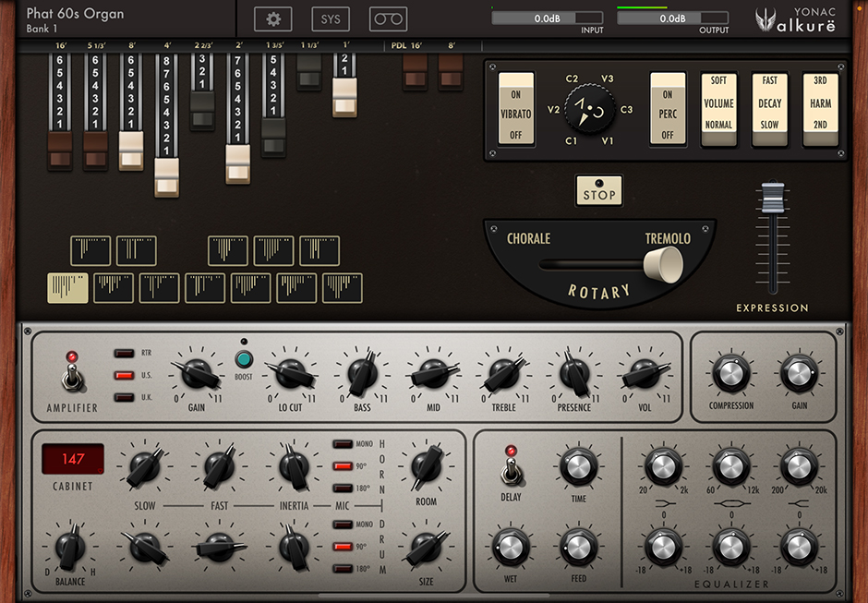
Task: Open the tape recorder icon
Action: [388, 18]
